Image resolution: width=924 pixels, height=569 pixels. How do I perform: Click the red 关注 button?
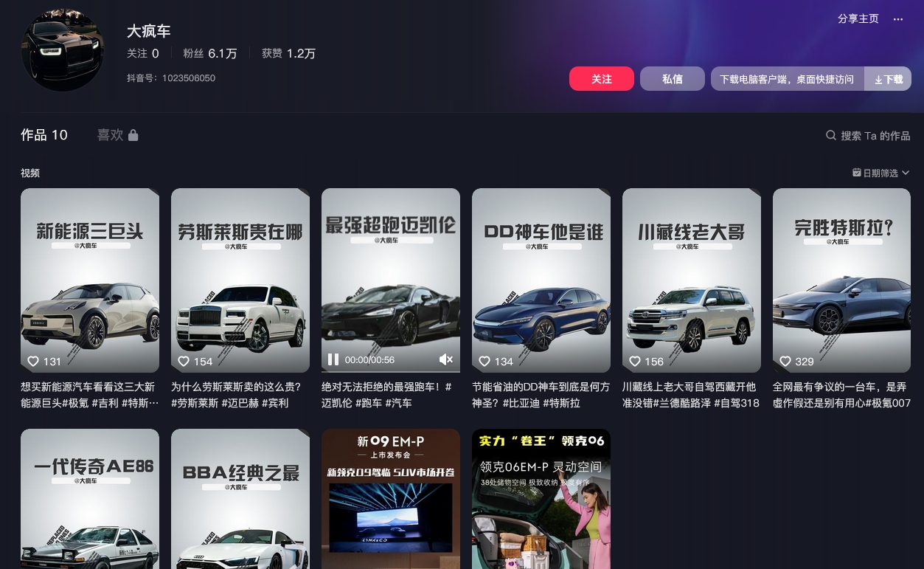pos(602,79)
